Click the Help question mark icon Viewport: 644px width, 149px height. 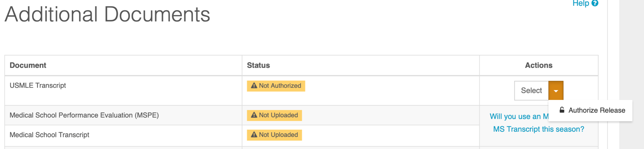(595, 3)
